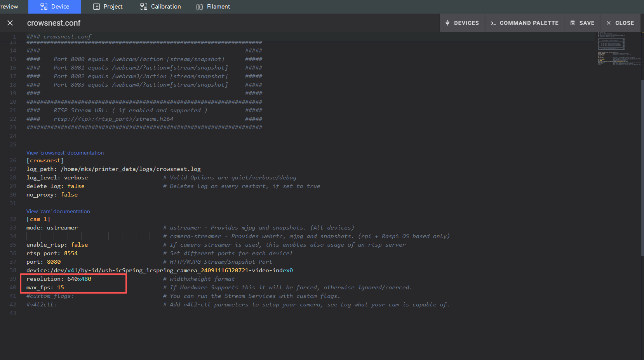Click the editor's vertical scrollbar
Image resolution: width=644 pixels, height=360 pixels.
pos(642,167)
